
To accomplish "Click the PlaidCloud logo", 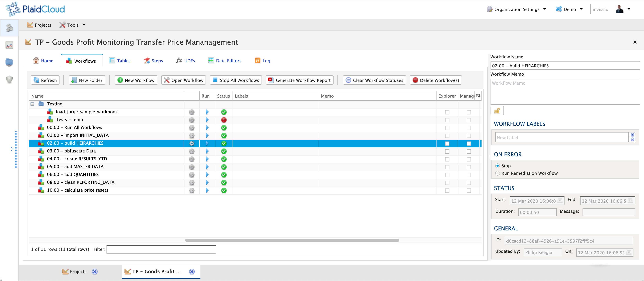I will [x=35, y=9].
